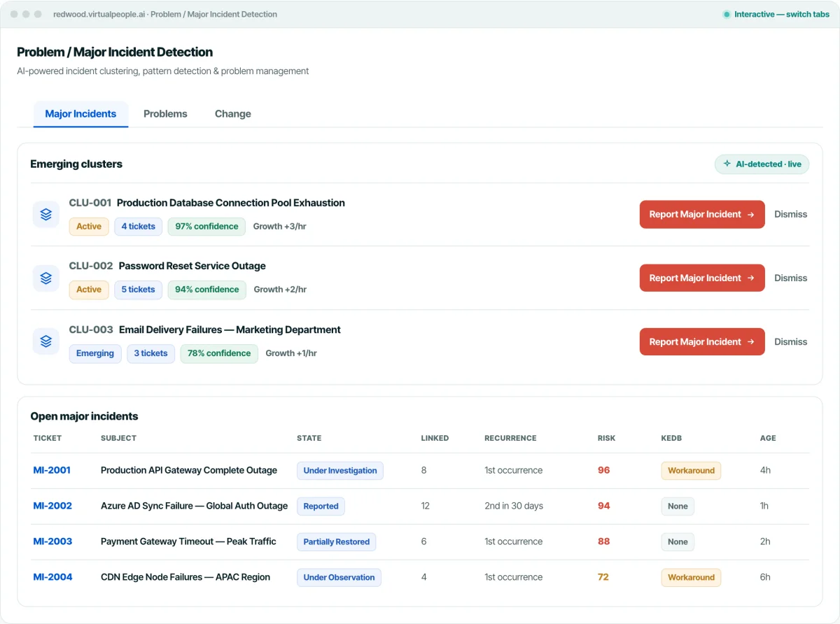Click Email Delivery Failures — Marketing Department title
Image resolution: width=840 pixels, height=624 pixels.
[x=230, y=329]
